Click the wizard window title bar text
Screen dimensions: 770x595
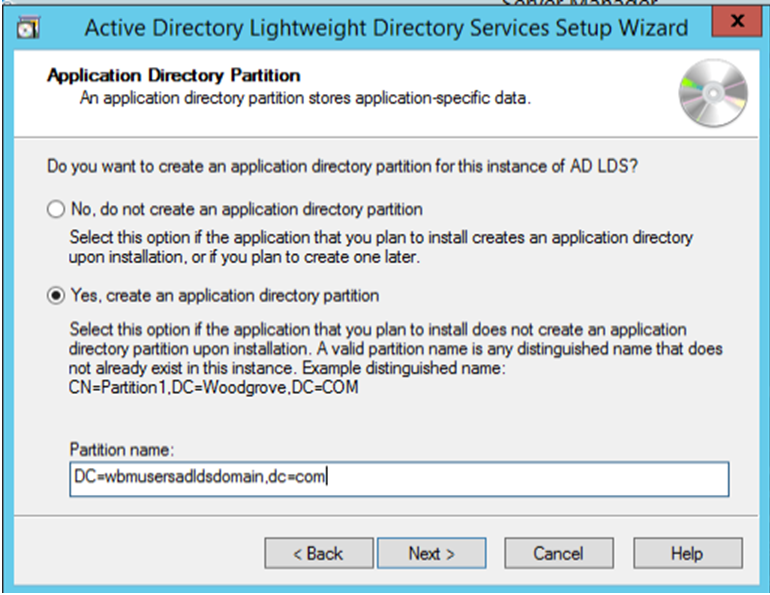[x=386, y=27]
